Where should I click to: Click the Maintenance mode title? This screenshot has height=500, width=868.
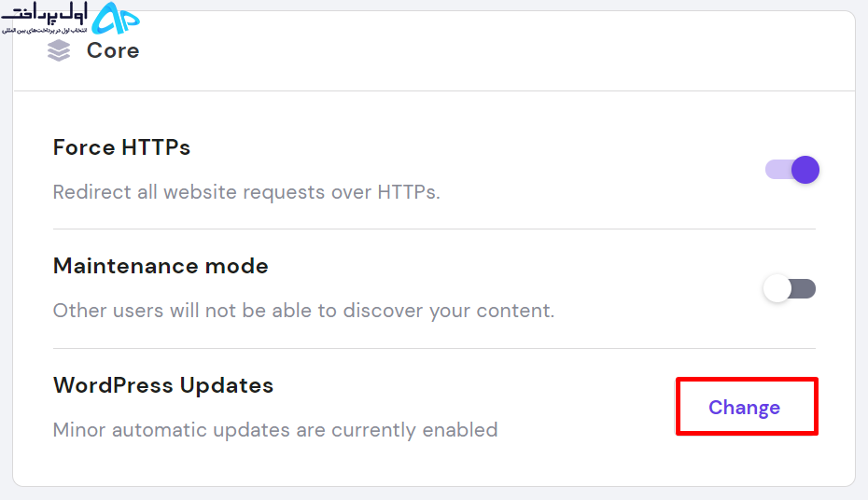point(161,266)
